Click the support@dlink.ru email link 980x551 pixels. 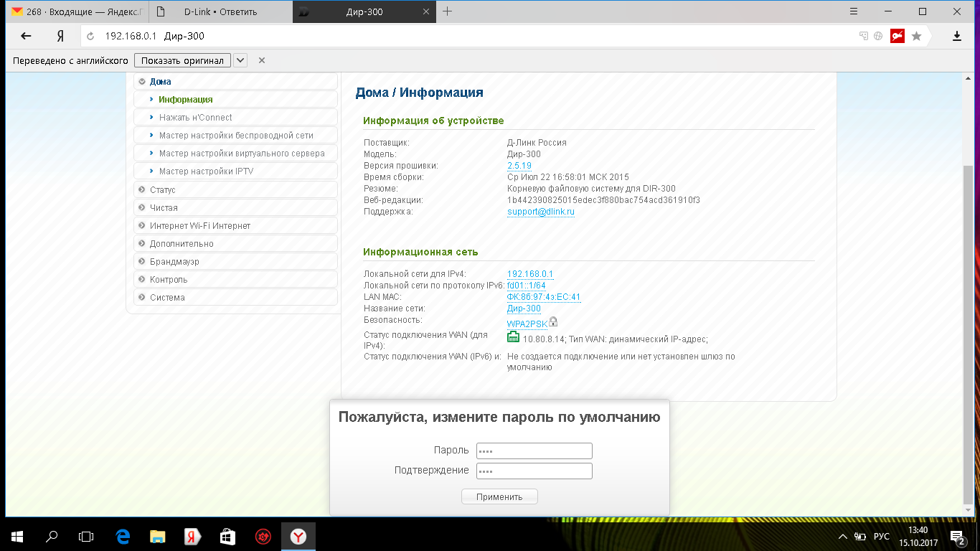(x=540, y=212)
